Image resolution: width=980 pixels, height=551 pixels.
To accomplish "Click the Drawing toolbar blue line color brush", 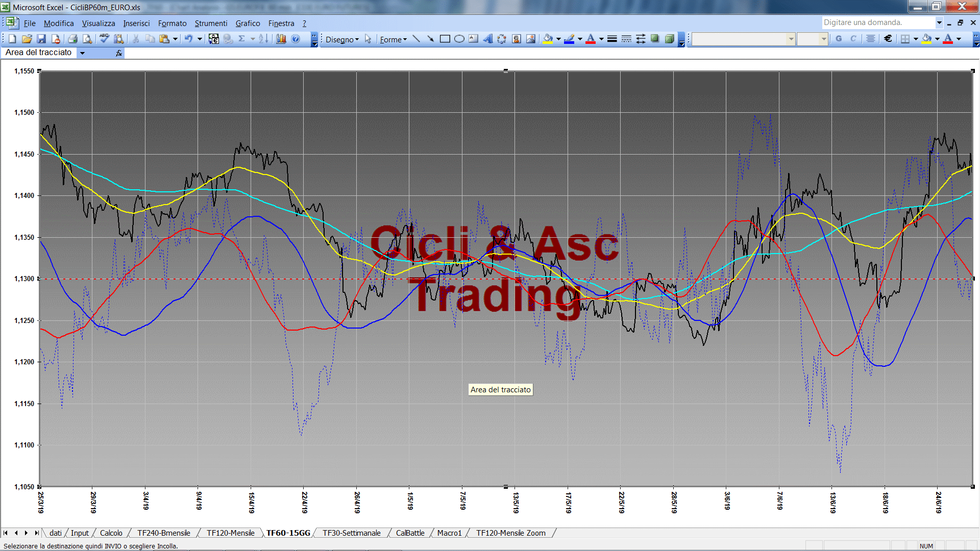I will coord(569,39).
